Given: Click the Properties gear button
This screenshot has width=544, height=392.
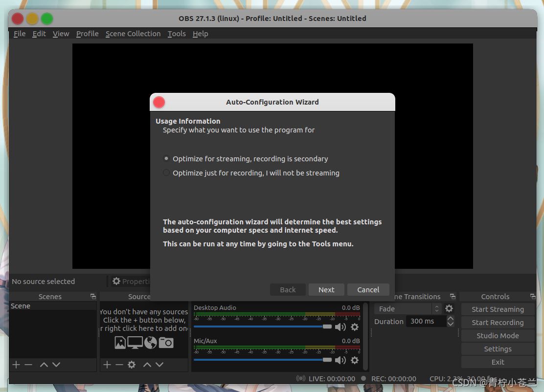Looking at the screenshot, I should coord(131,281).
